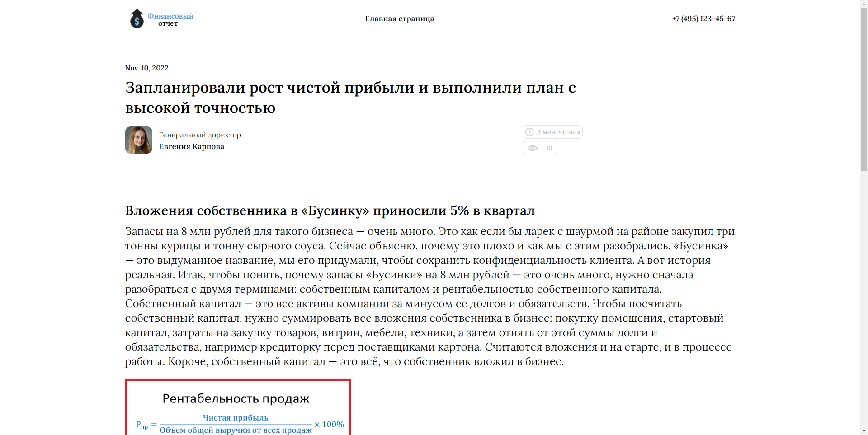Click the scrollbar down arrow
Viewport: 868px width, 435px height.
(x=864, y=431)
